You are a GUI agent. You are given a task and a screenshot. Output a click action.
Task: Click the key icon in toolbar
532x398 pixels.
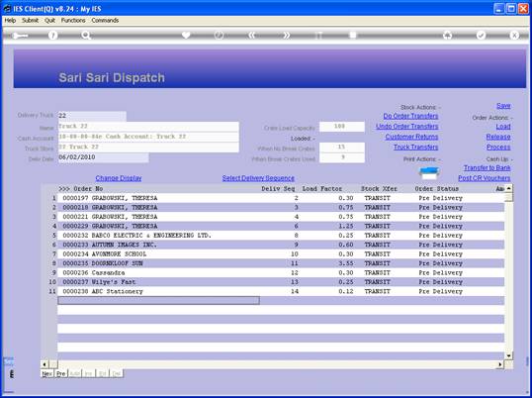click(20, 36)
